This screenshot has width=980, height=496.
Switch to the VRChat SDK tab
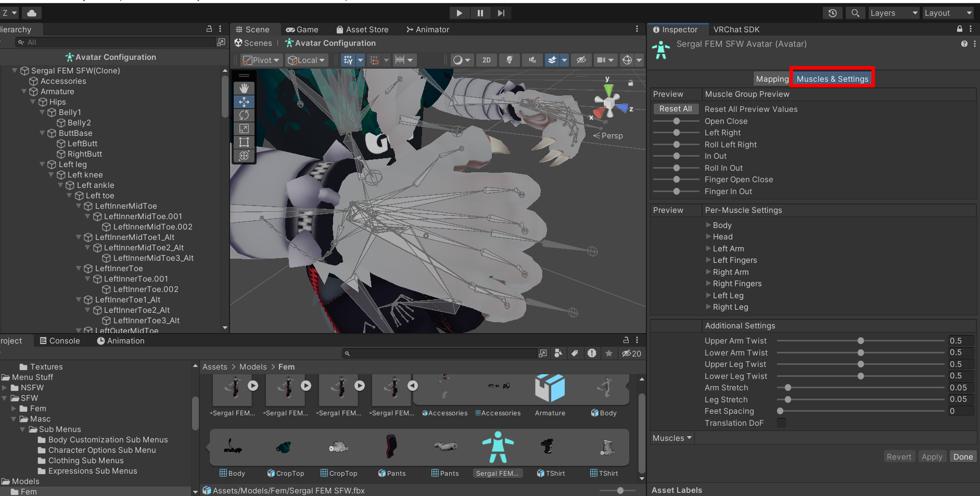tap(736, 30)
